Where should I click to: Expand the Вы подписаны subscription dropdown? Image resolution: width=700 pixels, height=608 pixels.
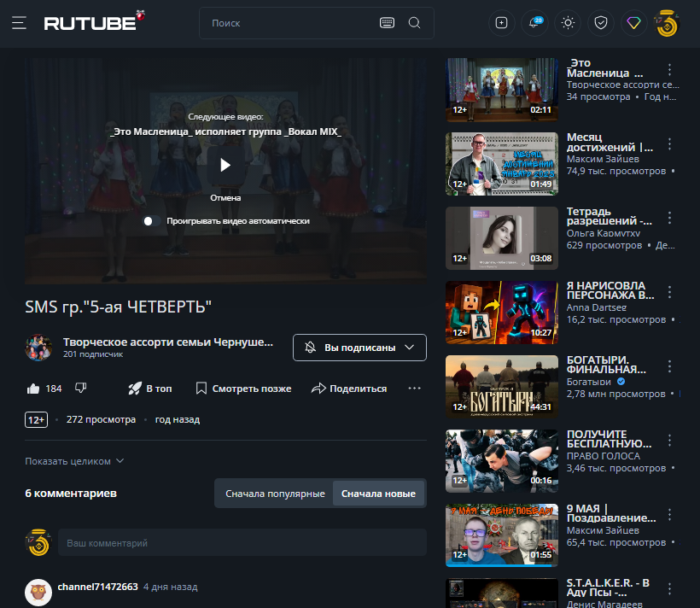pos(359,348)
